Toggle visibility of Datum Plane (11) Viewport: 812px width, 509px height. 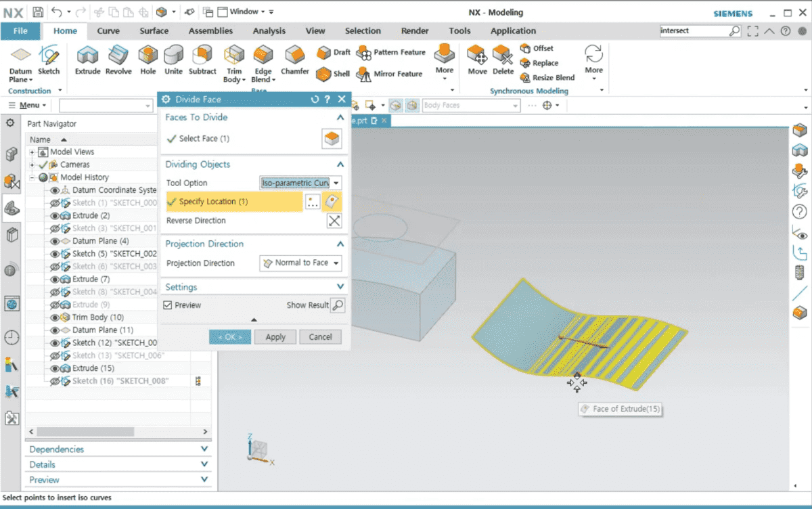pyautogui.click(x=55, y=330)
